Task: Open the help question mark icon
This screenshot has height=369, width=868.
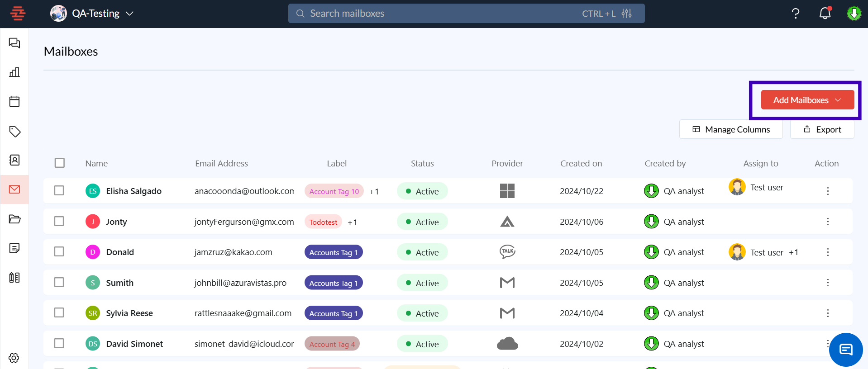Action: coord(796,14)
